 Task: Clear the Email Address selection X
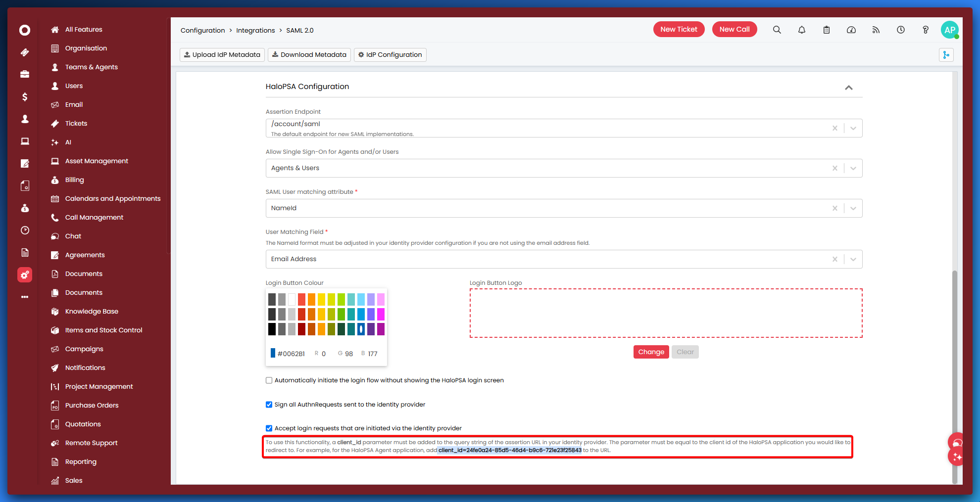click(835, 259)
